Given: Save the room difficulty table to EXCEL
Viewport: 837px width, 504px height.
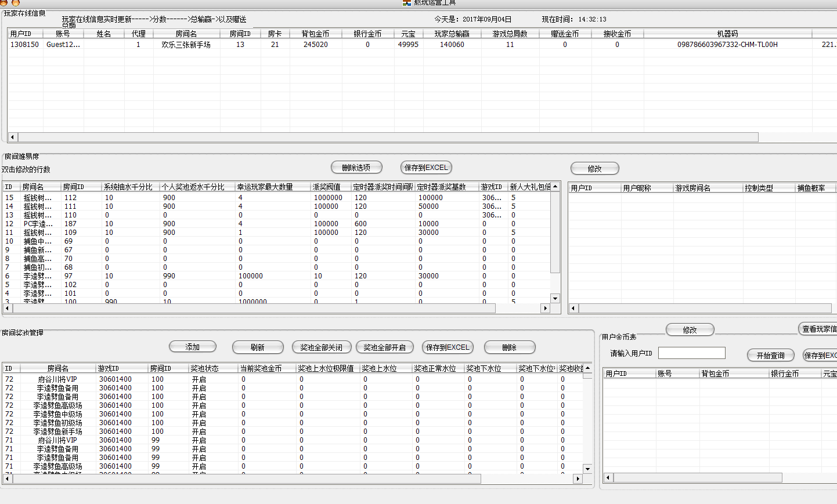Looking at the screenshot, I should [426, 168].
